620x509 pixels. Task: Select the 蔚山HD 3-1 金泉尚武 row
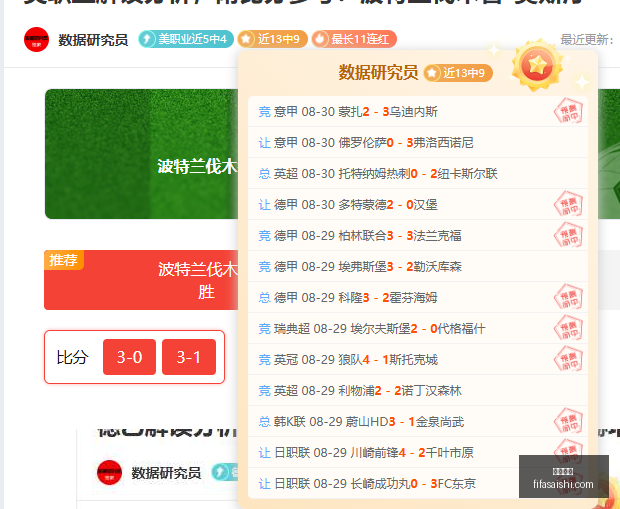(x=418, y=422)
